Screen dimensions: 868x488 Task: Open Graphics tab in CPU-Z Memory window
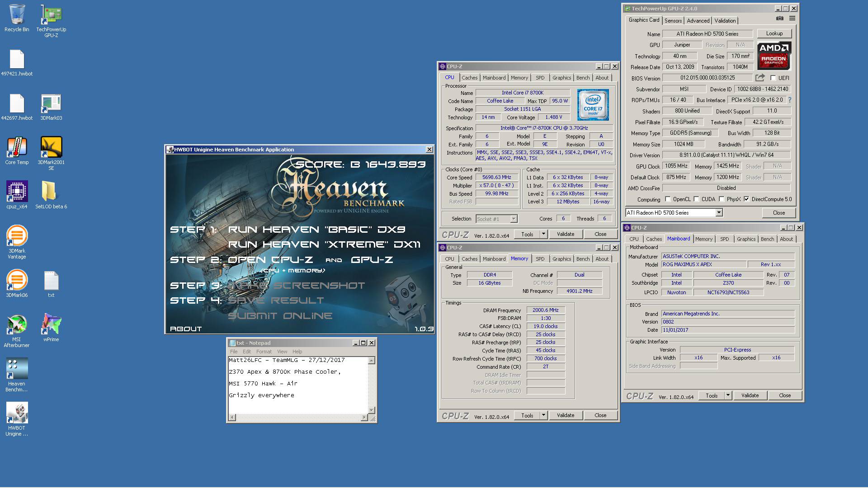[x=561, y=259]
